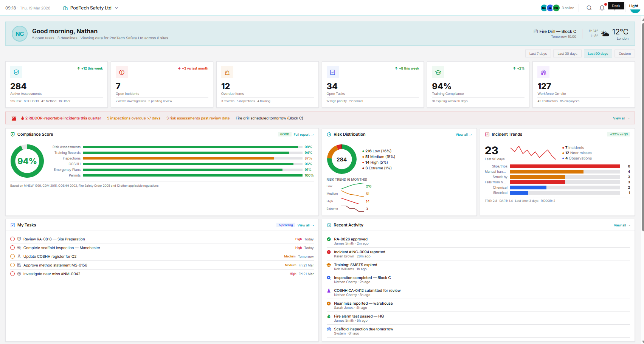
Task: Click the Active Assessments shield icon
Action: (16, 72)
